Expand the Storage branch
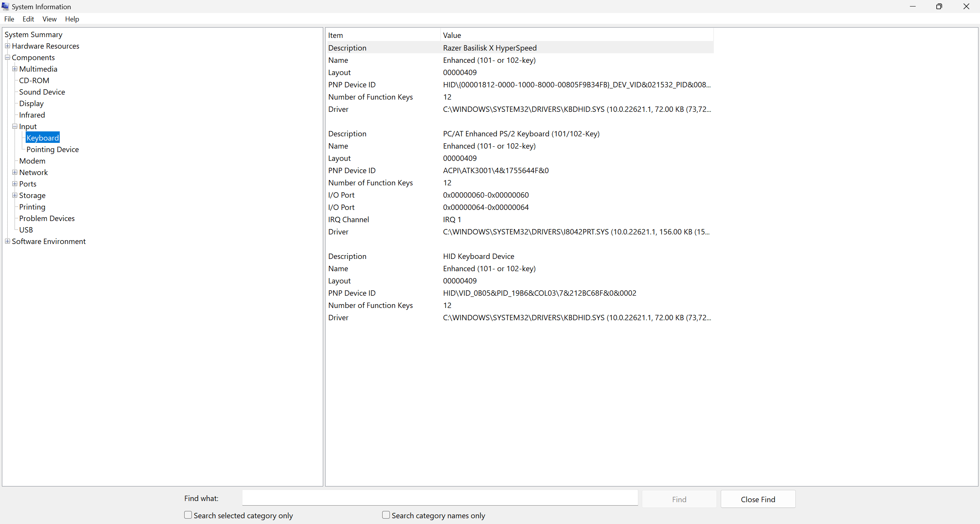This screenshot has height=524, width=980. (15, 195)
